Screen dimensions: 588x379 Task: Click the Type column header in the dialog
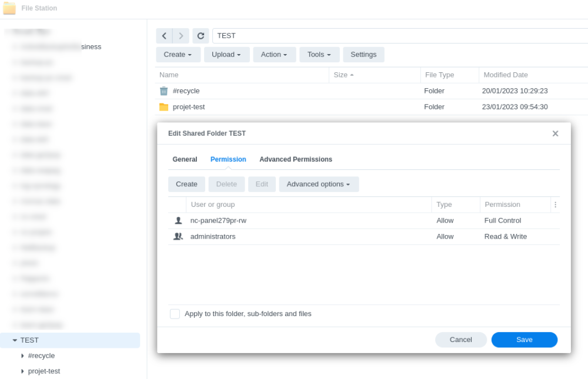coord(456,204)
